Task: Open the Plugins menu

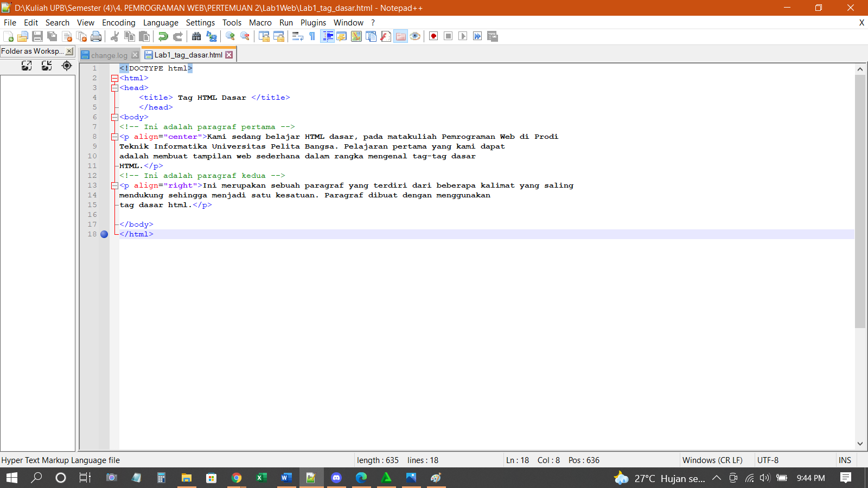Action: click(313, 23)
